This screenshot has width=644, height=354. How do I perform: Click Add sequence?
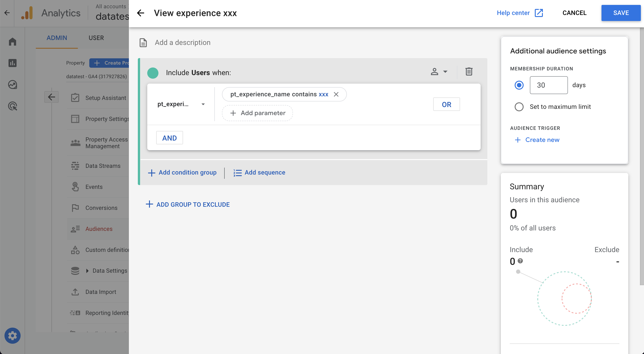tap(259, 173)
